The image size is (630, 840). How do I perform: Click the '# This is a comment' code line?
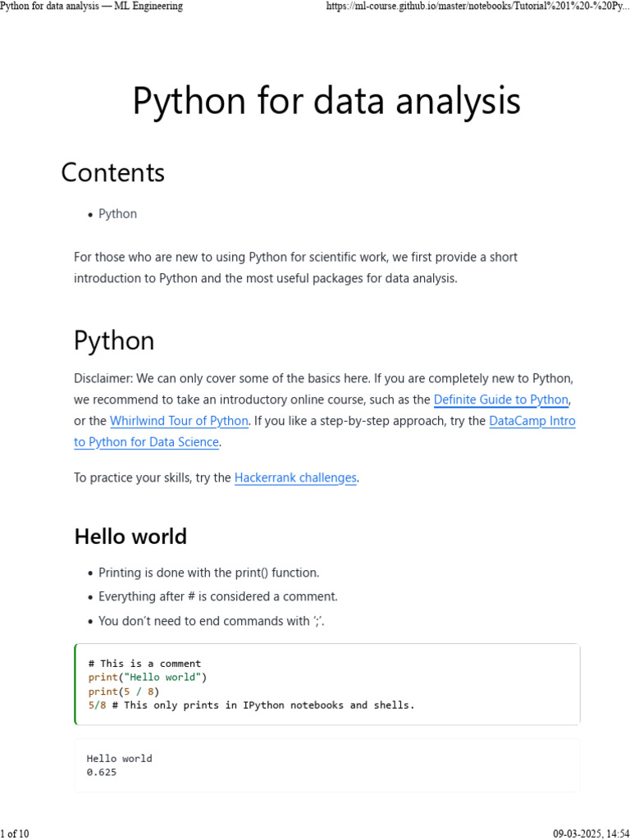click(144, 664)
